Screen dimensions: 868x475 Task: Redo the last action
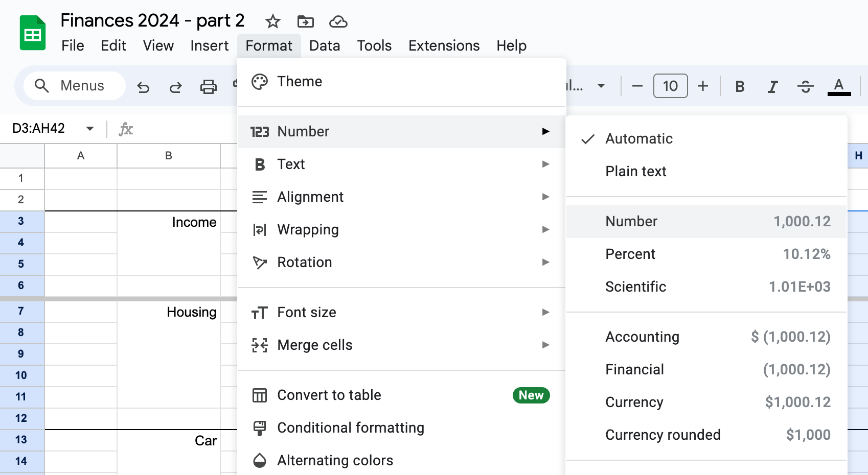coord(175,87)
